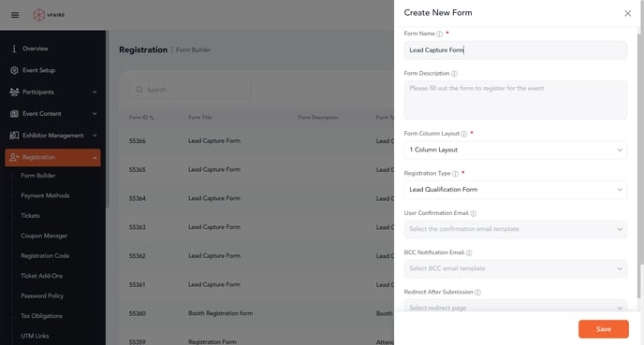Click the Form Name info icon

[x=439, y=34]
